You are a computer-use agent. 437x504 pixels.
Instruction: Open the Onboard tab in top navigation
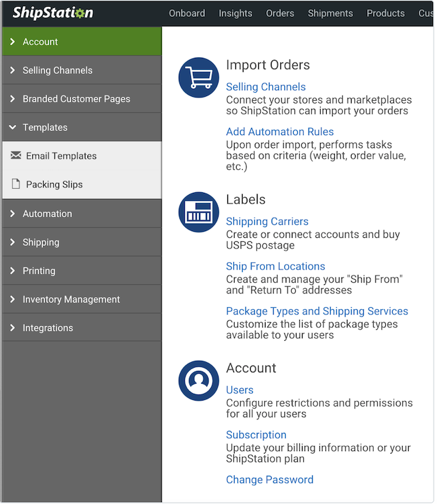point(187,13)
